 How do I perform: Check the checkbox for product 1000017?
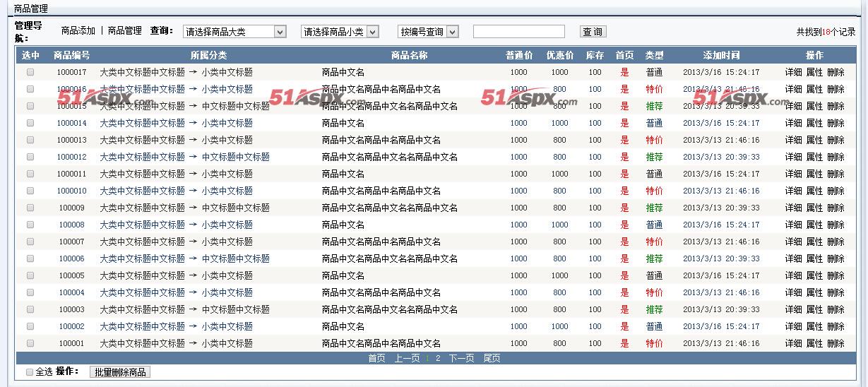point(30,72)
